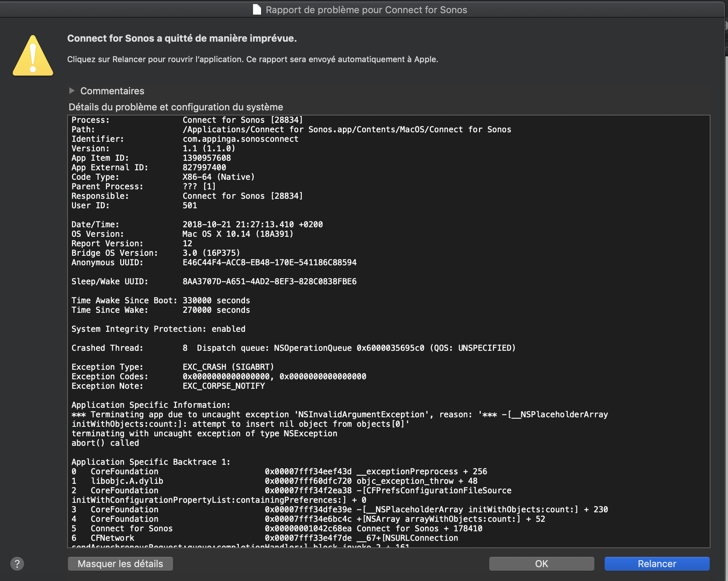This screenshot has height=581, width=728.
Task: Click the 'abort() called' line
Action: click(x=105, y=443)
